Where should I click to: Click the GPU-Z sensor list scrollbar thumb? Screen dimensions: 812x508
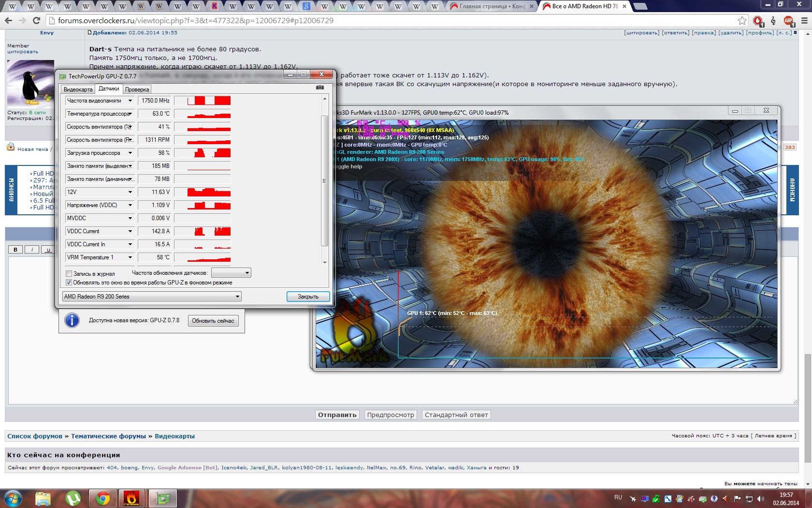pyautogui.click(x=324, y=181)
